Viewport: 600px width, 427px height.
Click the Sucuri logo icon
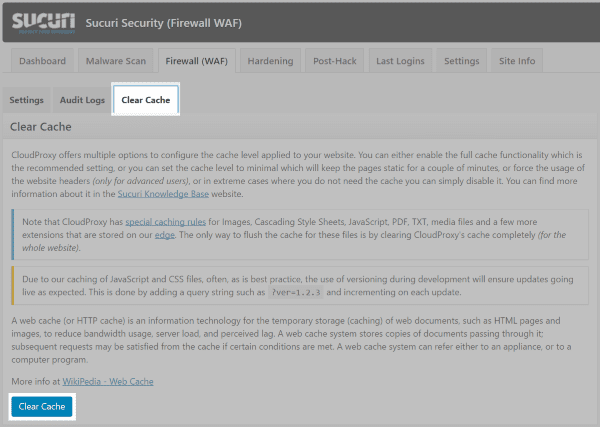[43, 23]
